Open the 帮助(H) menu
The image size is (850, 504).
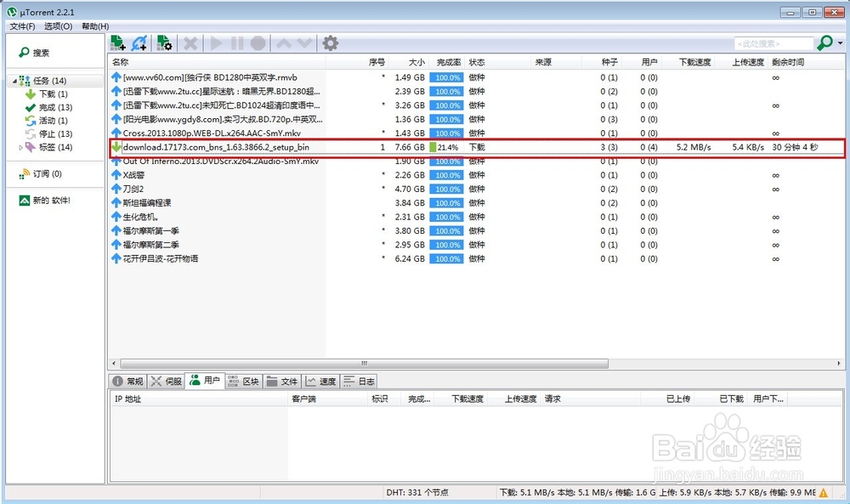(x=95, y=26)
